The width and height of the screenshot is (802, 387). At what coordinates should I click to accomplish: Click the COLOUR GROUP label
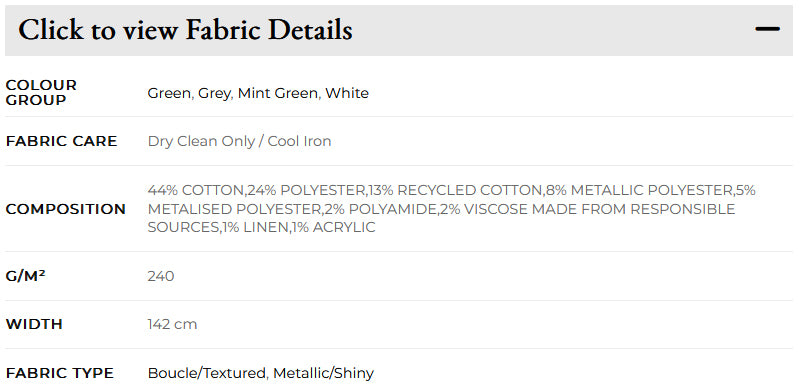[x=41, y=93]
